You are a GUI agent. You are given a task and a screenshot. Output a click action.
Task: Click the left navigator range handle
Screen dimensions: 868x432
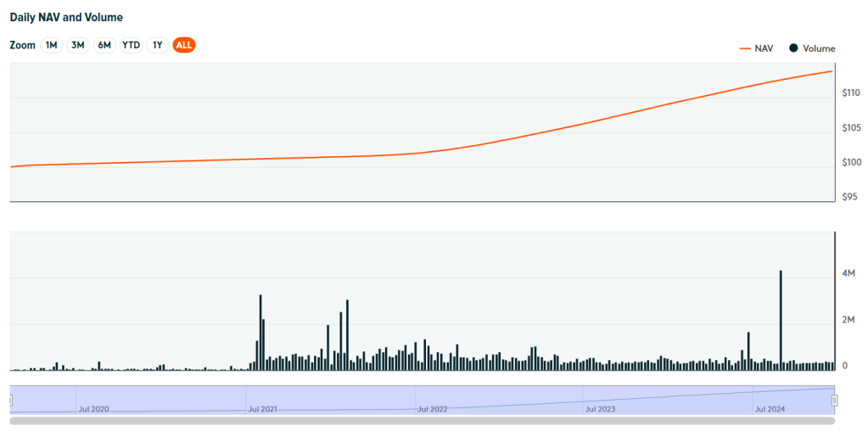[10, 400]
